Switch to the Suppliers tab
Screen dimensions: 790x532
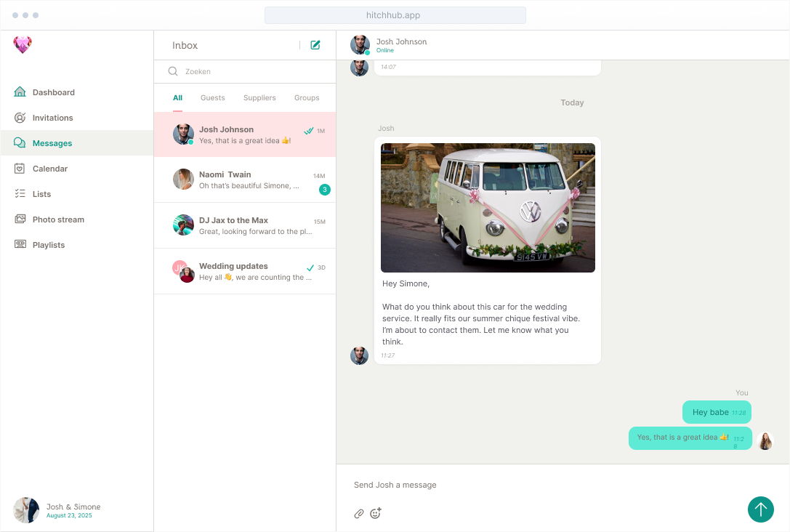click(259, 97)
